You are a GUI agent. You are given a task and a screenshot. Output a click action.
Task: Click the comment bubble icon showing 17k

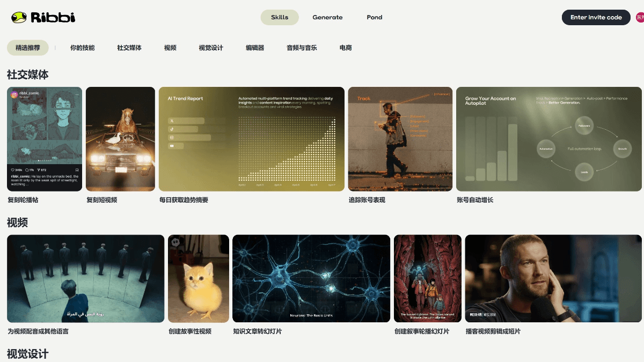(x=27, y=169)
